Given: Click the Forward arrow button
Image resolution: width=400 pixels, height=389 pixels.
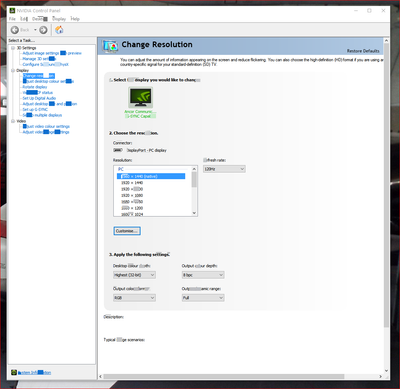Looking at the screenshot, I should (x=43, y=30).
